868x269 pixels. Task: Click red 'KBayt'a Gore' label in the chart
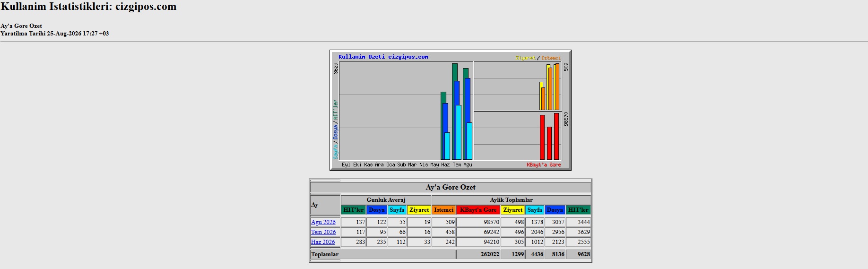pos(544,165)
